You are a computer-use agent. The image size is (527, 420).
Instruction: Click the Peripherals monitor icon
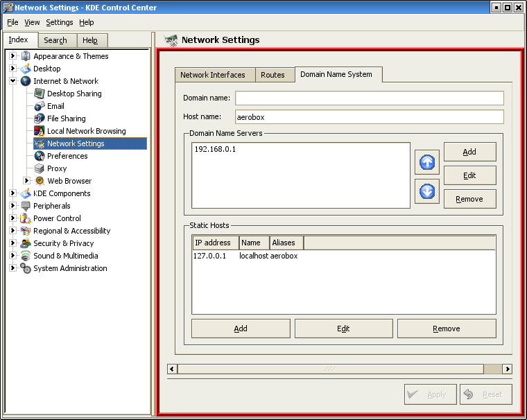pos(26,206)
